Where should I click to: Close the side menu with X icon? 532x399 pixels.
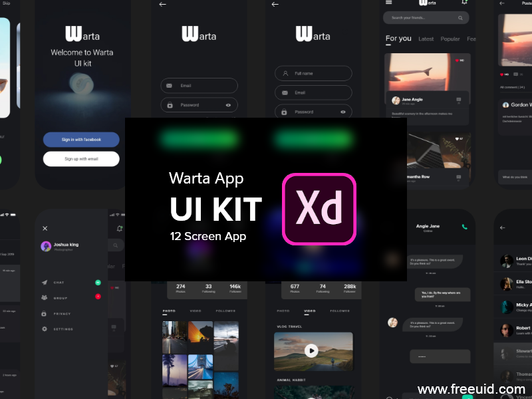tap(45, 228)
